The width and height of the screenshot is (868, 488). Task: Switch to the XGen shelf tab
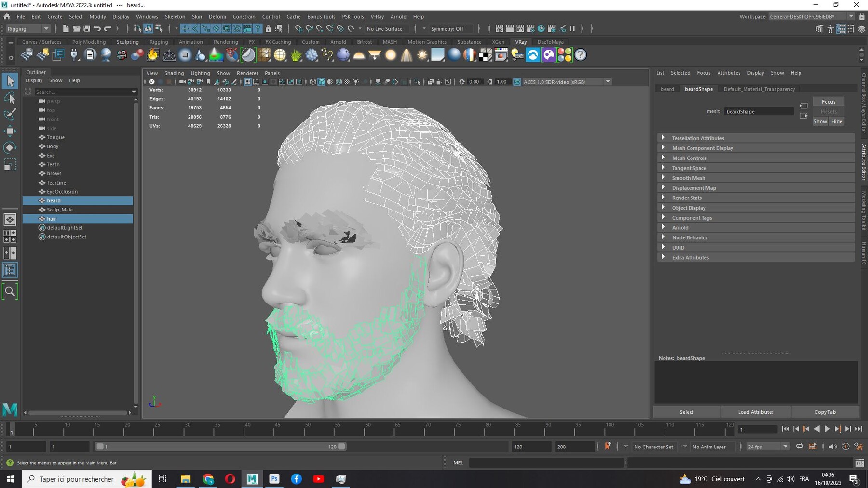click(x=498, y=42)
